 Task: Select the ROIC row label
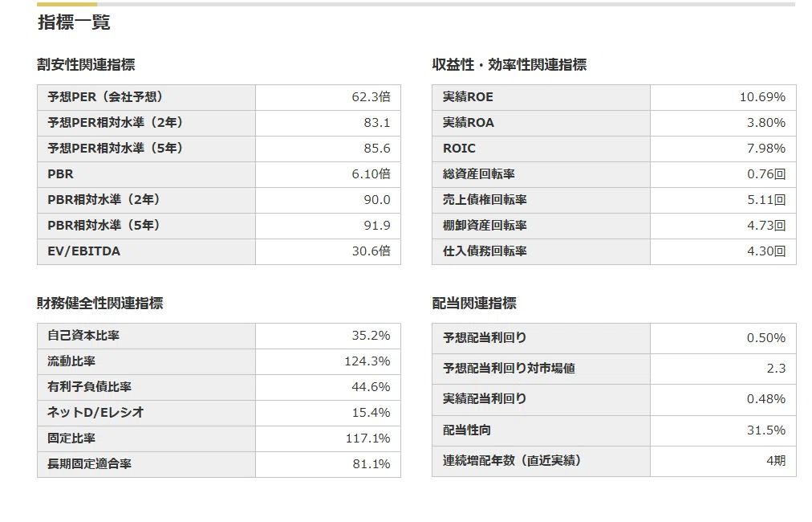[x=541, y=149]
